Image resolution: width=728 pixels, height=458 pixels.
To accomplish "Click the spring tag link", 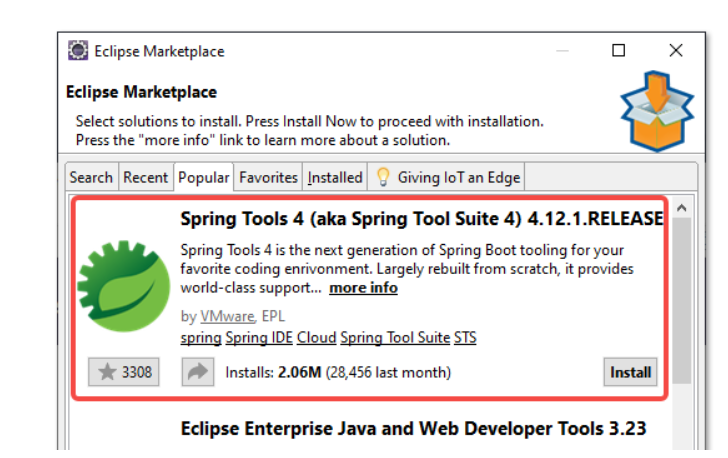I will 201,337.
